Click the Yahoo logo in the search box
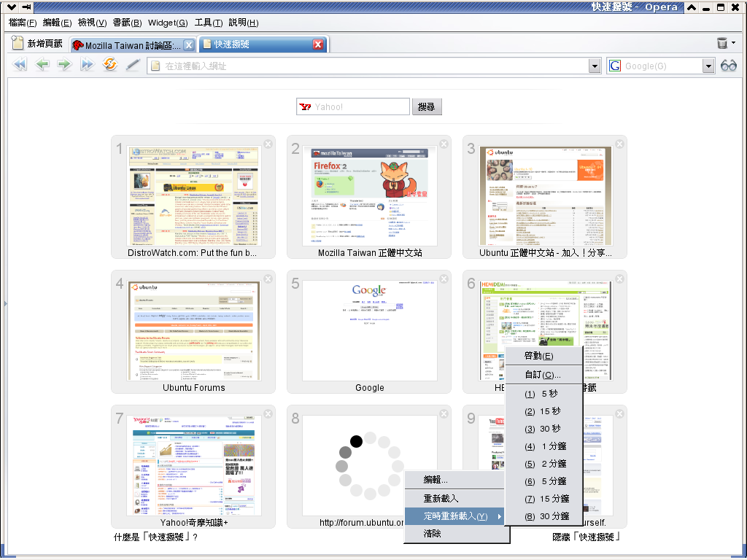Screen dimensions: 747x560 304,106
